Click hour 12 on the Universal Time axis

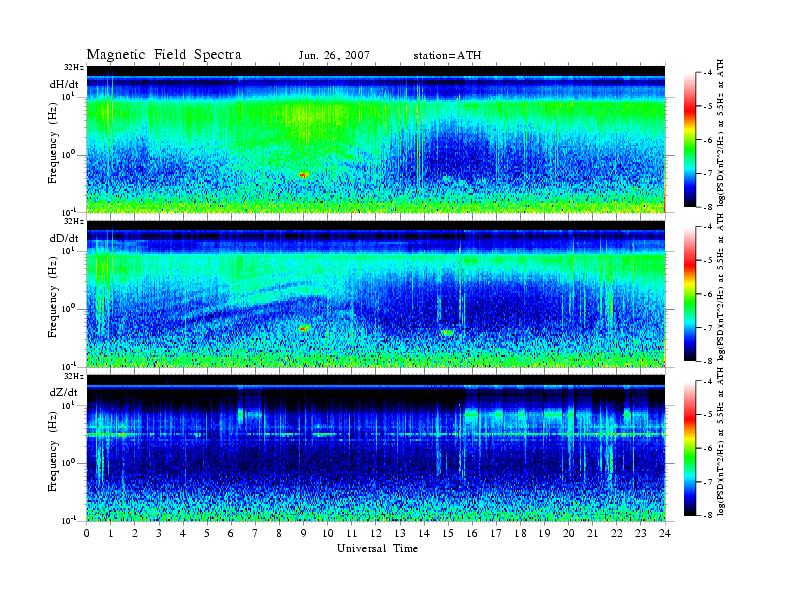point(376,533)
